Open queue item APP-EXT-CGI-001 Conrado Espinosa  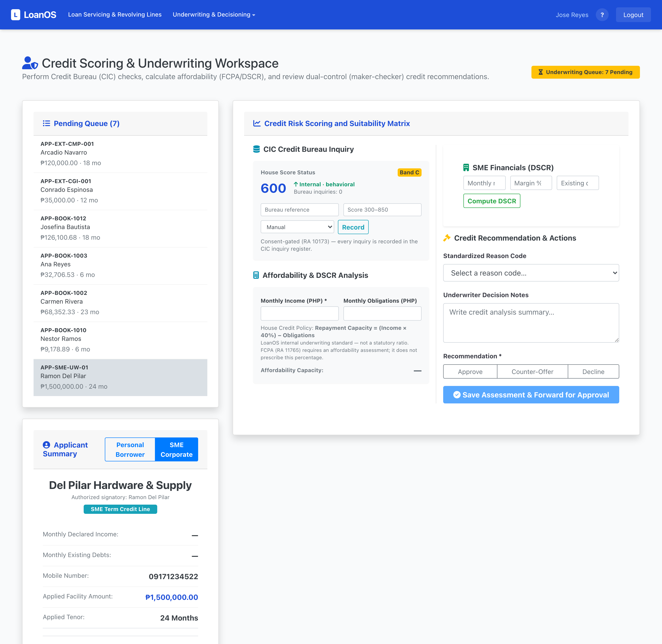[x=120, y=191]
